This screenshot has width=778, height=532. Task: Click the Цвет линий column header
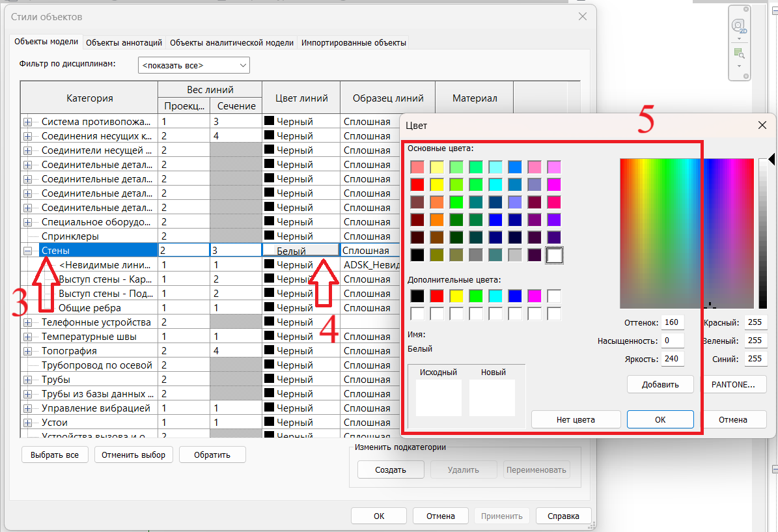tap(301, 98)
